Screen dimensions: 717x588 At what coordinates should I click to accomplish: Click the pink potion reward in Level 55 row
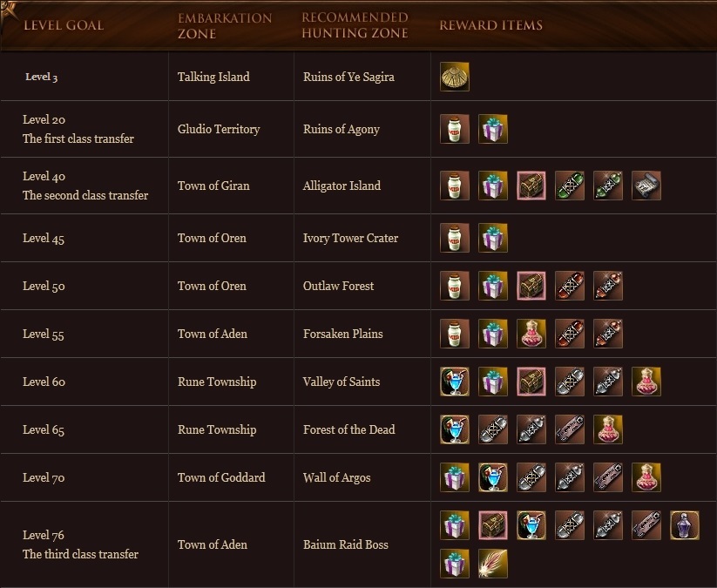pos(531,334)
